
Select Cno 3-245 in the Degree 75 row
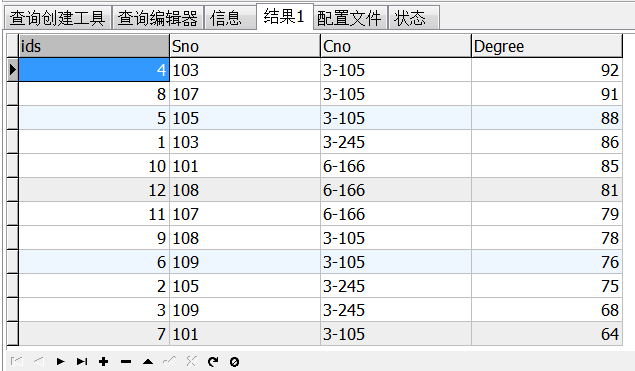(x=396, y=286)
